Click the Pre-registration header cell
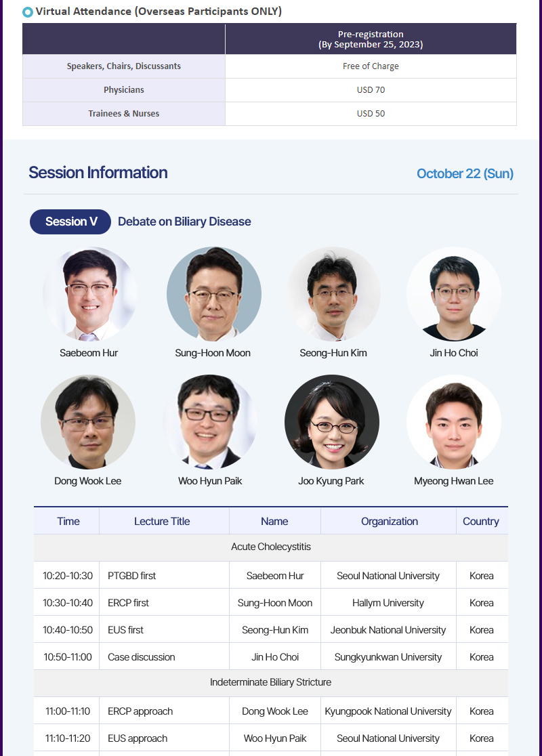 [371, 39]
